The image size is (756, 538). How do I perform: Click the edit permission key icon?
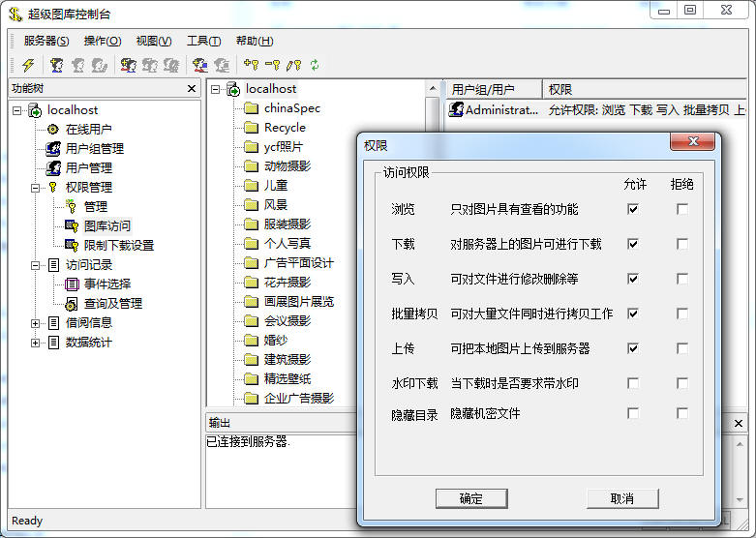click(x=293, y=65)
